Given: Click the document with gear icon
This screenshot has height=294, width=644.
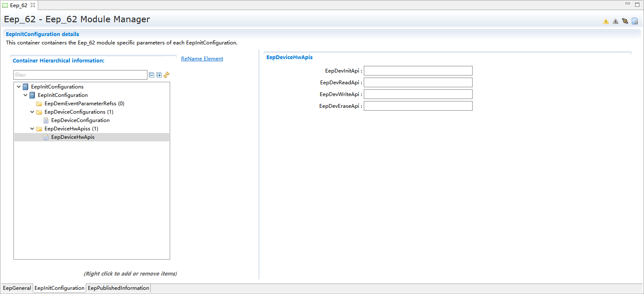Looking at the screenshot, I should pos(635,21).
